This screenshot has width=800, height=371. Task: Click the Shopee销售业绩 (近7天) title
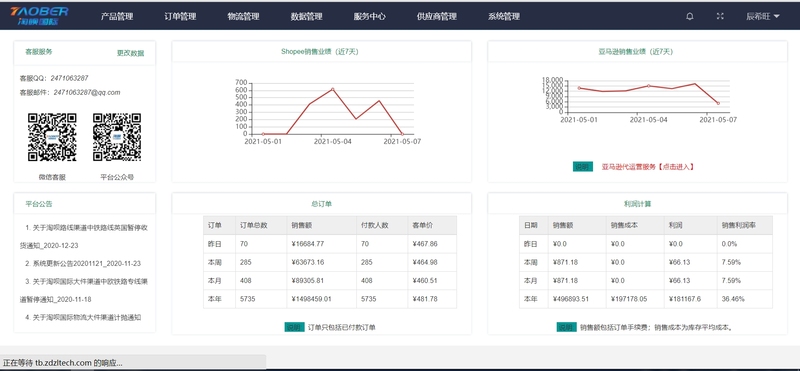coord(320,52)
